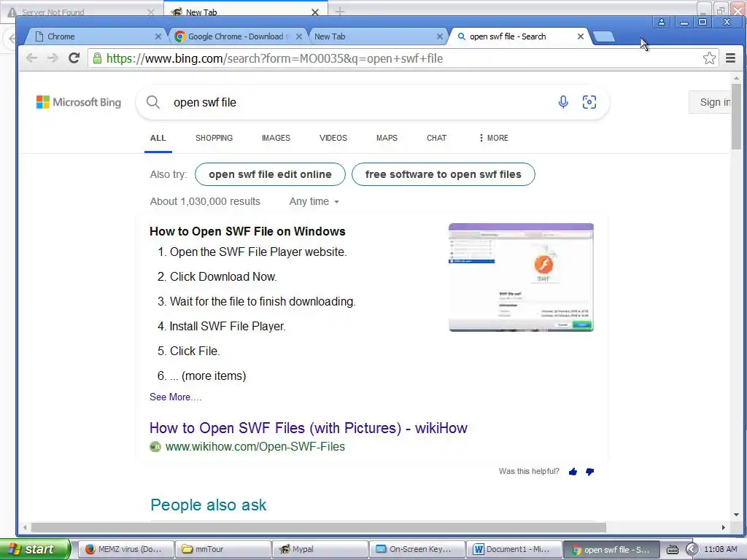Viewport: 747px width, 560px height.
Task: Open the MAPS search category
Action: pos(387,138)
